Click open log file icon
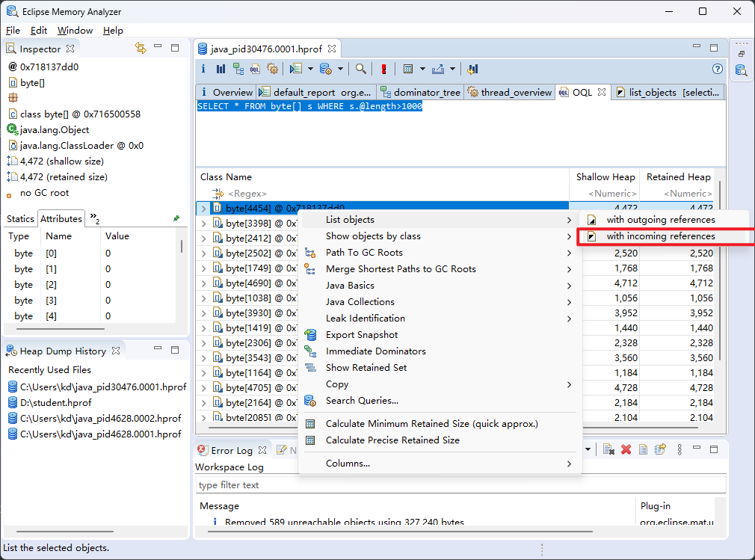 pyautogui.click(x=643, y=449)
